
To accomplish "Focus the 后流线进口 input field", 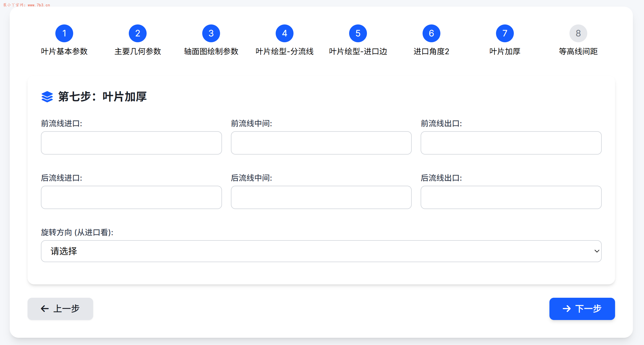I will point(131,197).
